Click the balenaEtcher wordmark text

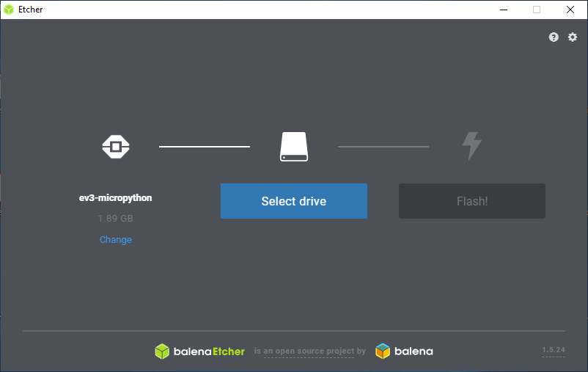pyautogui.click(x=209, y=351)
